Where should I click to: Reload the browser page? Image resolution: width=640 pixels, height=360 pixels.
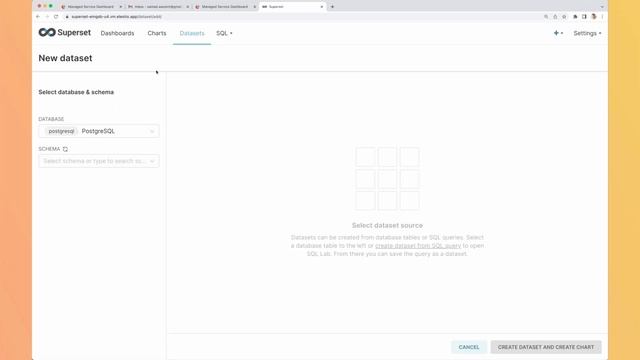[x=56, y=17]
